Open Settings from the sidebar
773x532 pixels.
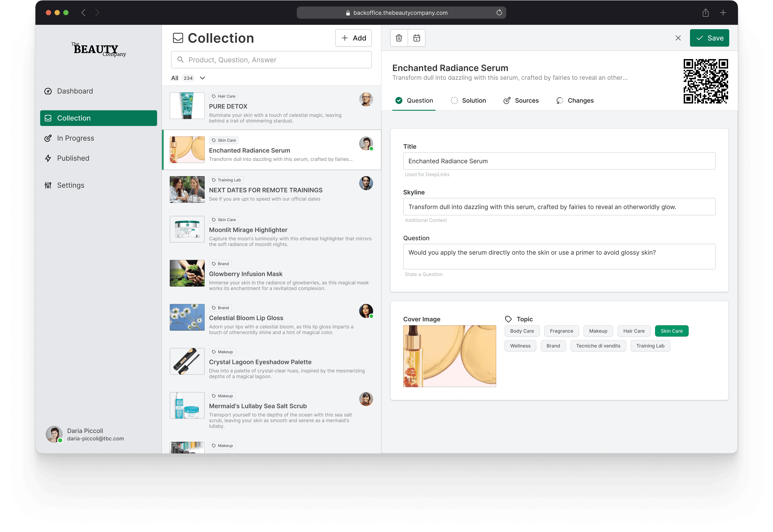pyautogui.click(x=71, y=185)
